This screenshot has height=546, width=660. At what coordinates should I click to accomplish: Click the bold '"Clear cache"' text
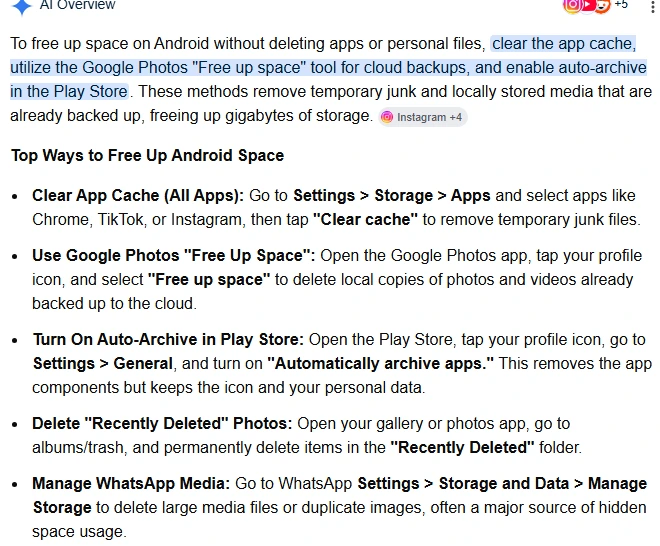click(x=365, y=220)
